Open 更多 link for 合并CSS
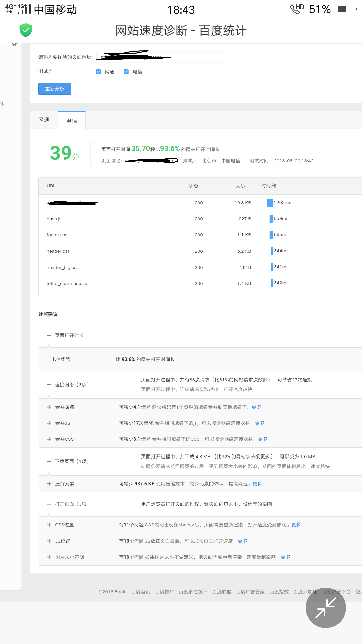Viewport: 362px width, 644px height. (x=263, y=439)
